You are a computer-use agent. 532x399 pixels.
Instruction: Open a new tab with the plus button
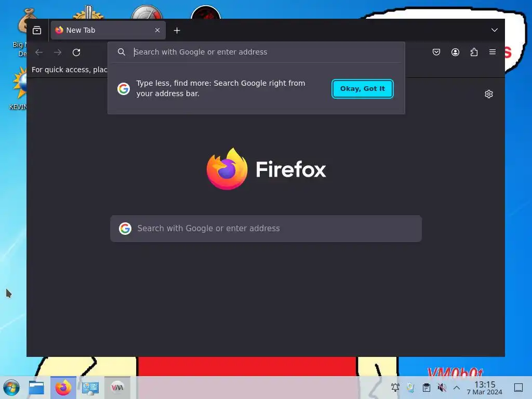pyautogui.click(x=177, y=31)
